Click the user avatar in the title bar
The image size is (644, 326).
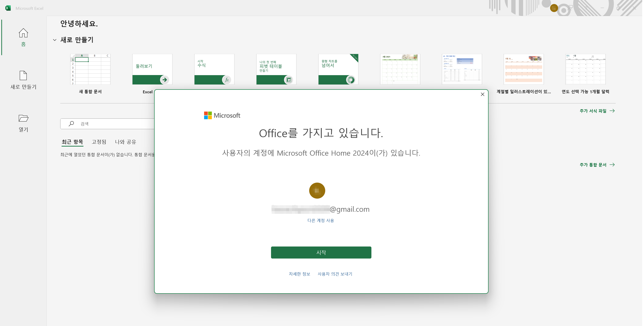tap(554, 8)
